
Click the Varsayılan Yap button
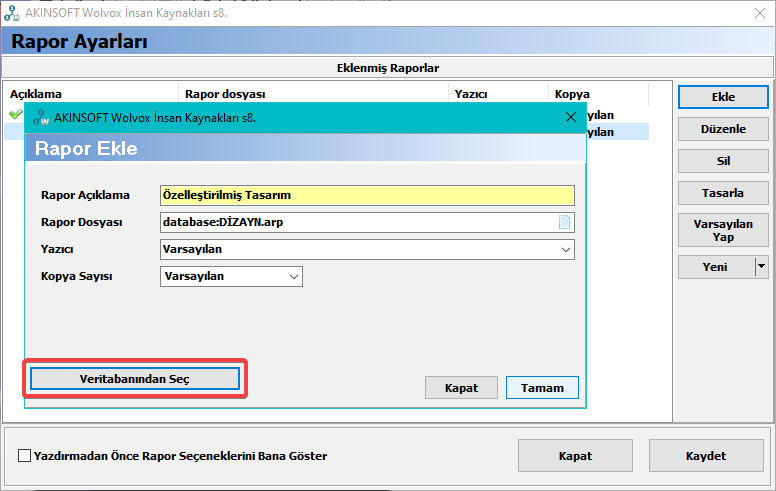(723, 230)
